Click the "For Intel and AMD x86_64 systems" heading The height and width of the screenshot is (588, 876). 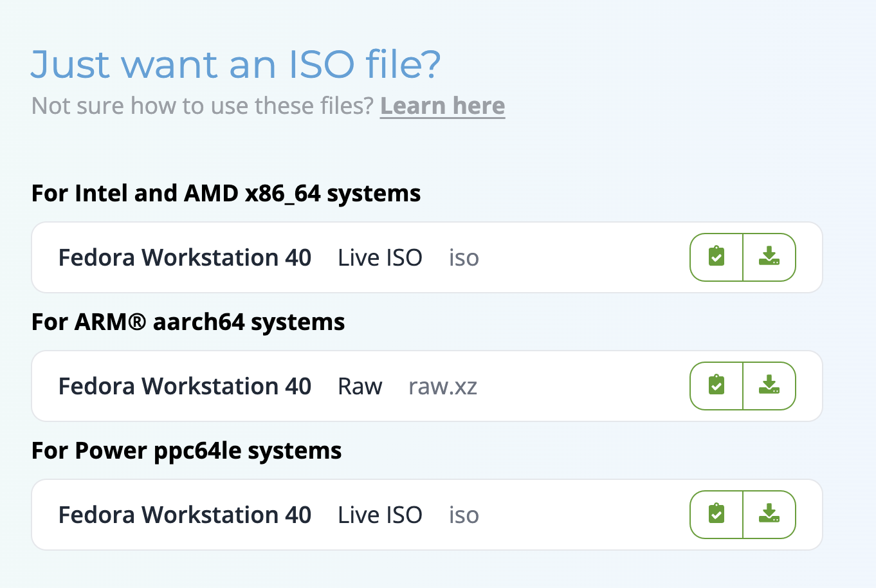coord(226,193)
